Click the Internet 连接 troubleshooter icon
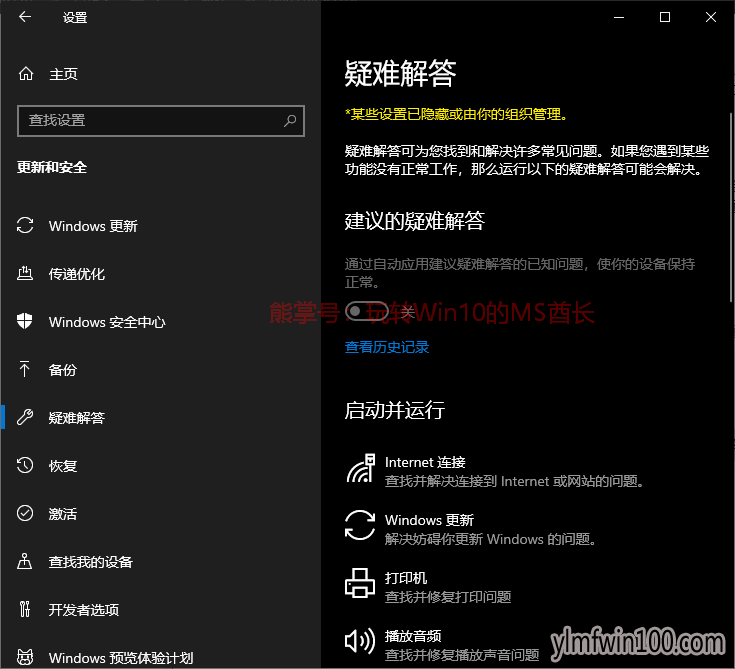Image resolution: width=735 pixels, height=669 pixels. point(360,468)
